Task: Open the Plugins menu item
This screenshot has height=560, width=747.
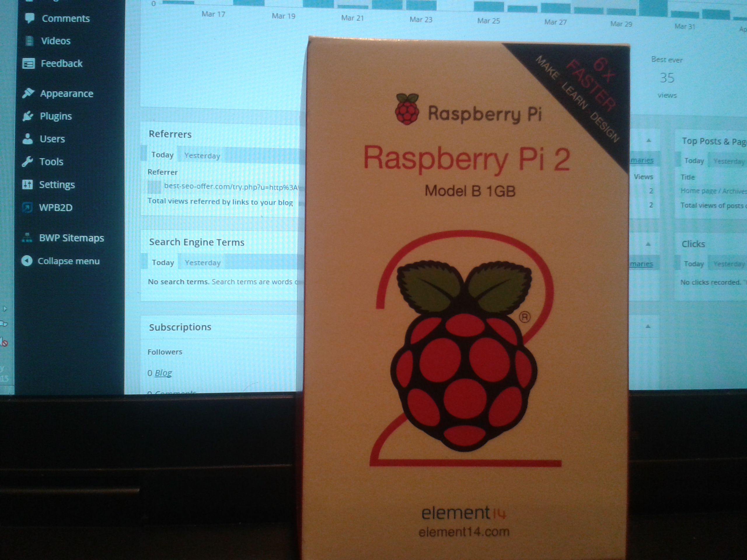Action: tap(56, 116)
